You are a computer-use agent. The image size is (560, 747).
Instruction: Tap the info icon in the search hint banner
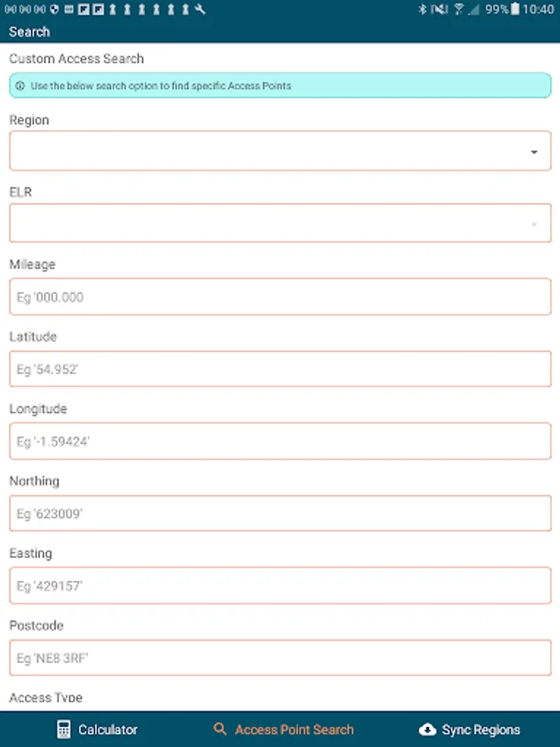pos(20,85)
